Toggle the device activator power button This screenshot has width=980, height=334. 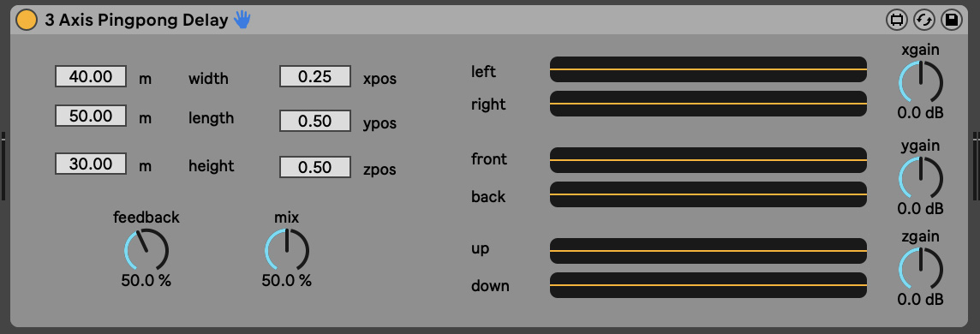click(x=27, y=21)
